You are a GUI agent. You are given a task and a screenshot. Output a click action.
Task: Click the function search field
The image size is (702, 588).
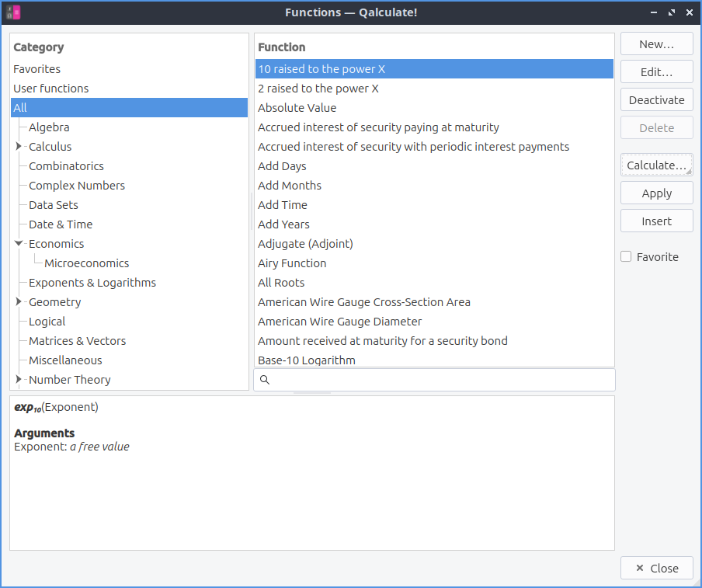[443, 380]
